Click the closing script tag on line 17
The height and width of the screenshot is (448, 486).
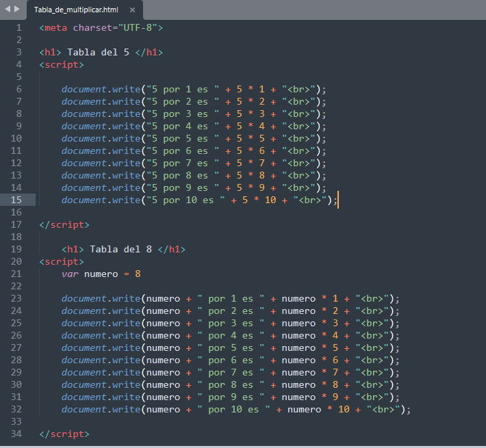64,225
